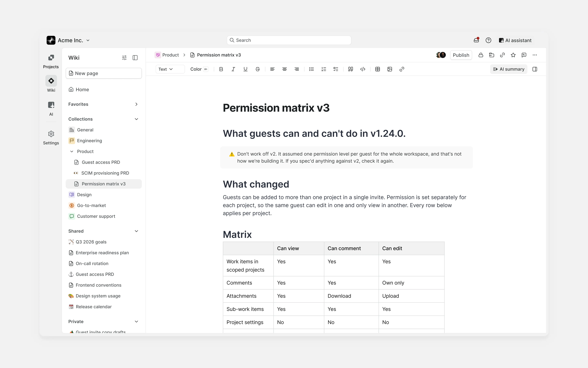
Task: Go to Home in wiki sidebar
Action: point(104,90)
